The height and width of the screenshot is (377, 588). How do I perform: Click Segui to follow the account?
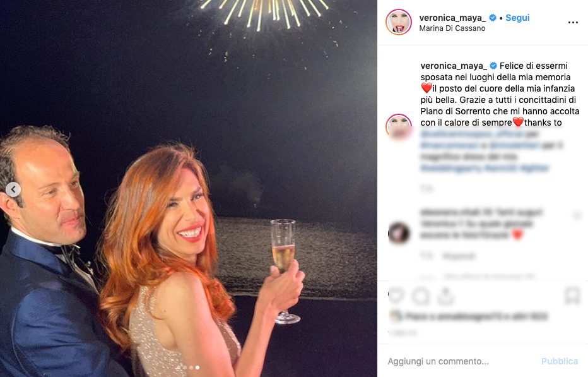517,18
